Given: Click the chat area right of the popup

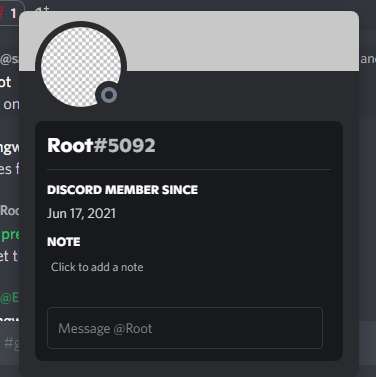Looking at the screenshot, I should tap(368, 200).
